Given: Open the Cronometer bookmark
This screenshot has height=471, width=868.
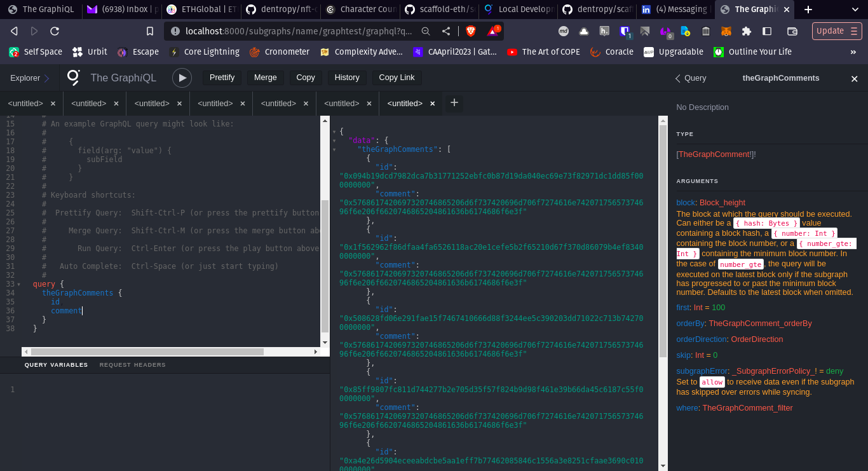Looking at the screenshot, I should point(280,52).
